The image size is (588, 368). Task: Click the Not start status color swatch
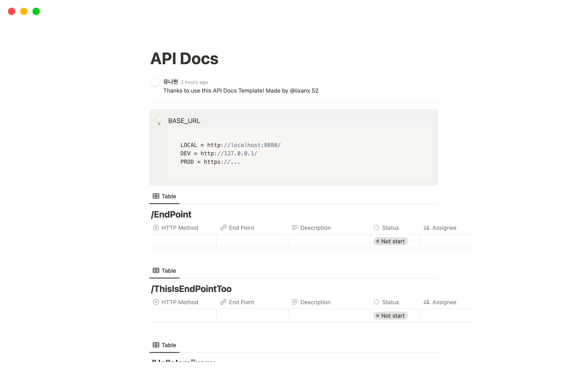click(378, 241)
